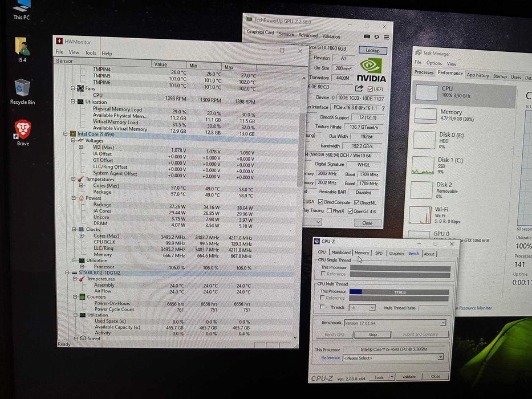Click the HWMonitor title bar app icon
The width and height of the screenshot is (532, 399).
59,41
